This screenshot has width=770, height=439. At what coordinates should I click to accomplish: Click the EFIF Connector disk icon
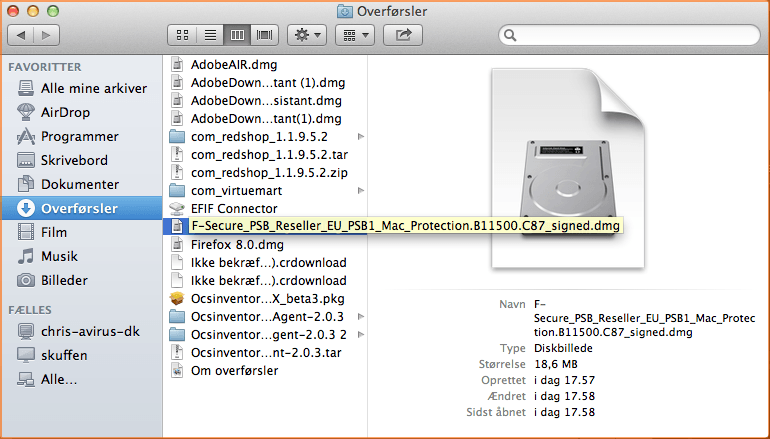[x=177, y=209]
